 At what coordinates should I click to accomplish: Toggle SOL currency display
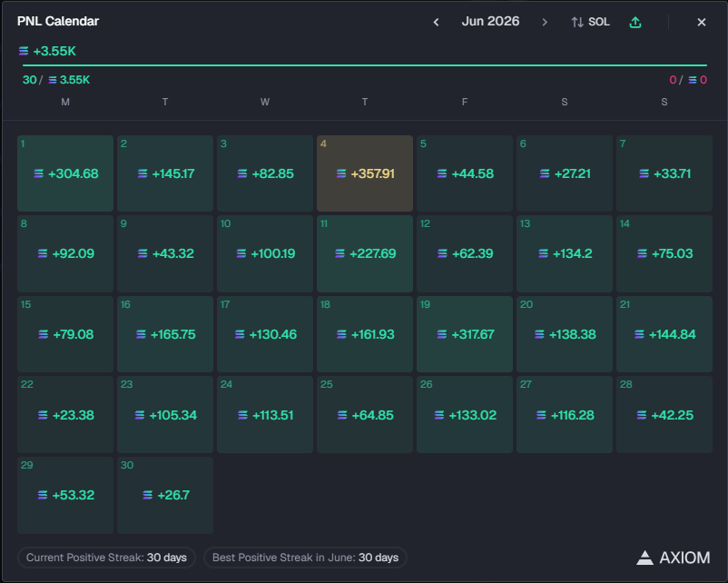[590, 22]
